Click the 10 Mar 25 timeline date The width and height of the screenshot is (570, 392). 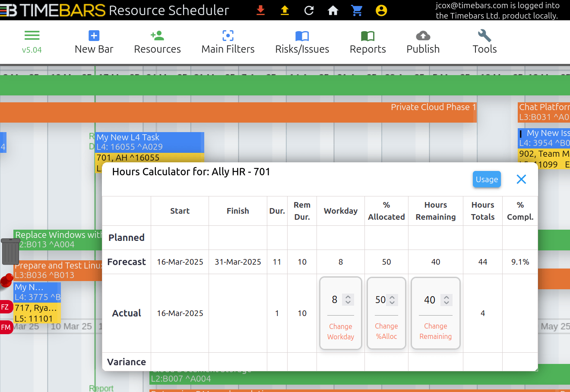tap(71, 326)
